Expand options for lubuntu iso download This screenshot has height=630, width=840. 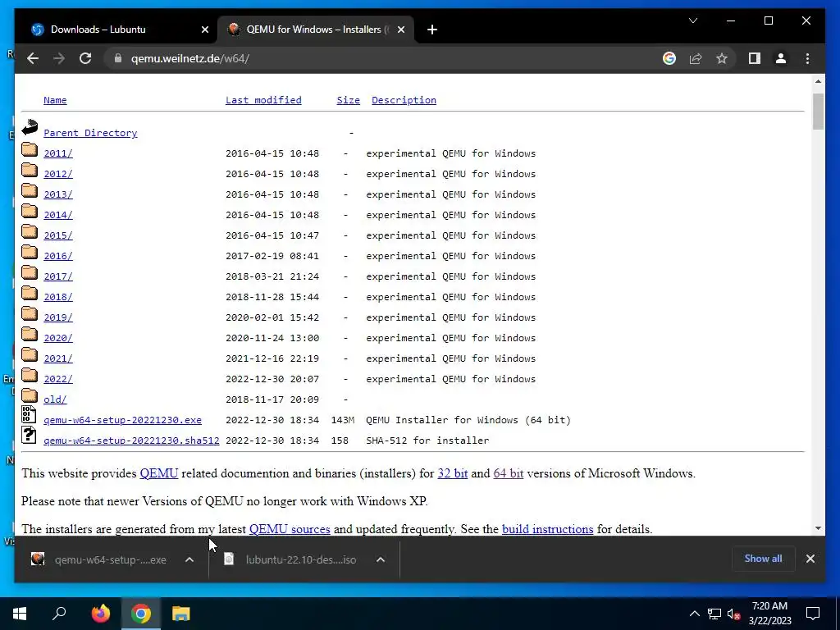(381, 559)
